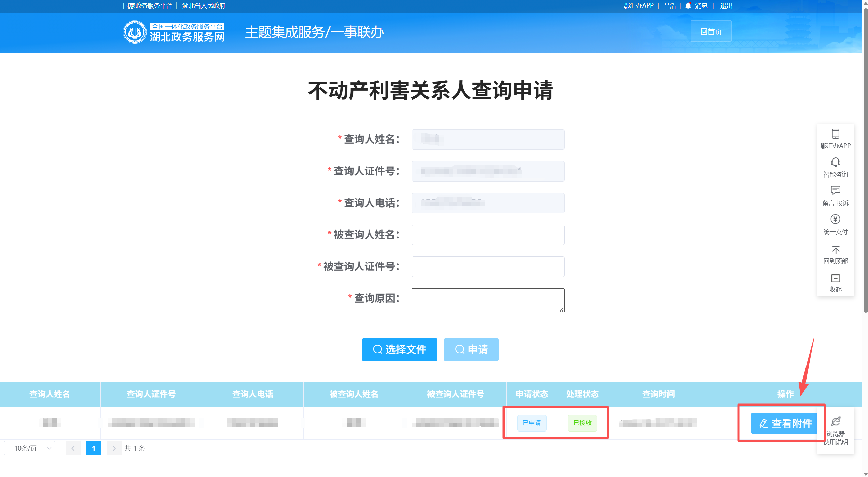This screenshot has height=477, width=868.
Task: Click the 选择文件 button
Action: (x=399, y=349)
